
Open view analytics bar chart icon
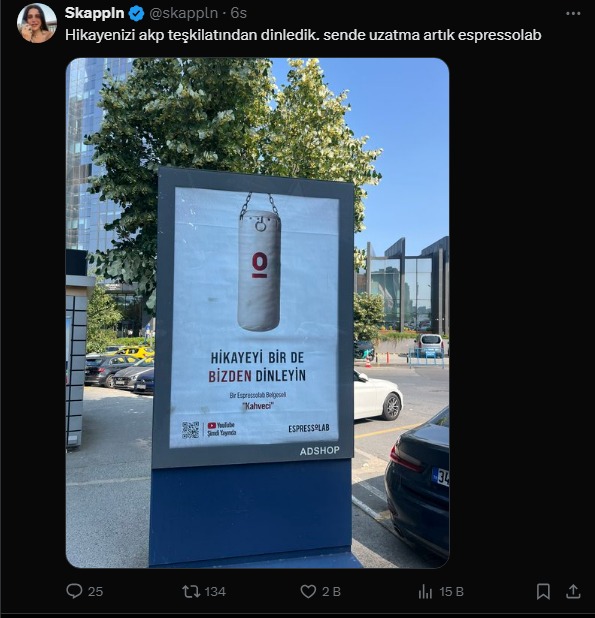click(x=425, y=592)
